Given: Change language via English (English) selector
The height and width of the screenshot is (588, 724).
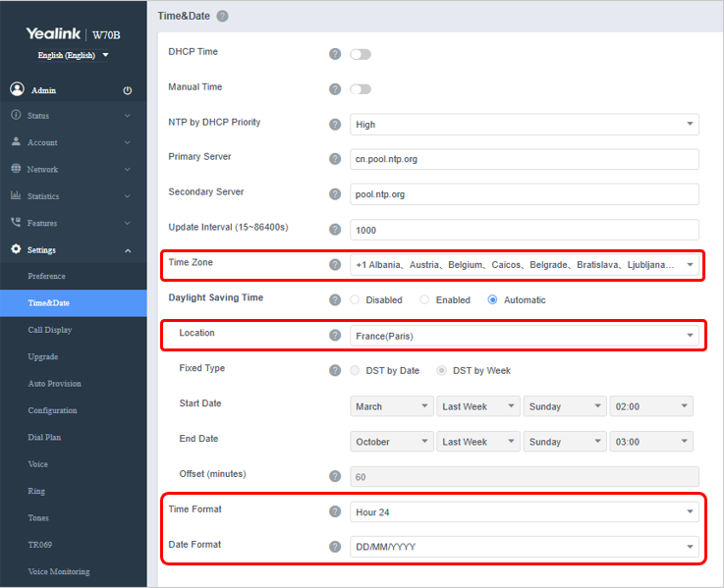Looking at the screenshot, I should pos(73,55).
